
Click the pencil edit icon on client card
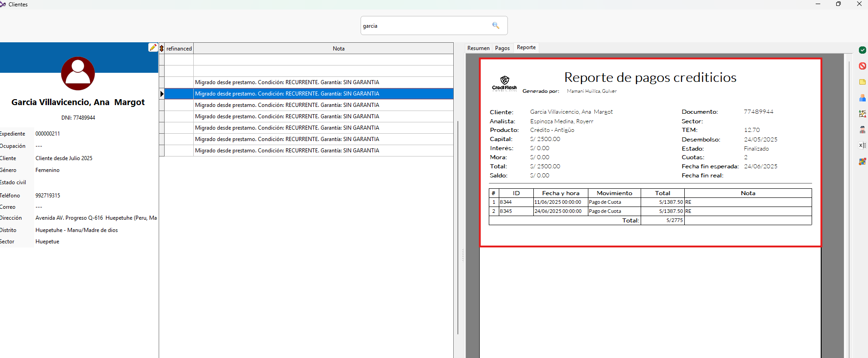[x=153, y=47]
